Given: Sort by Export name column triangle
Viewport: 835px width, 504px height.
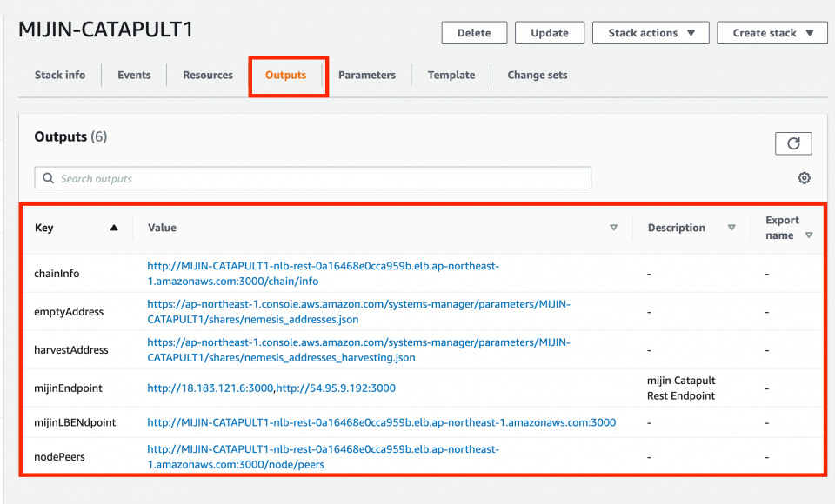Looking at the screenshot, I should point(809,235).
